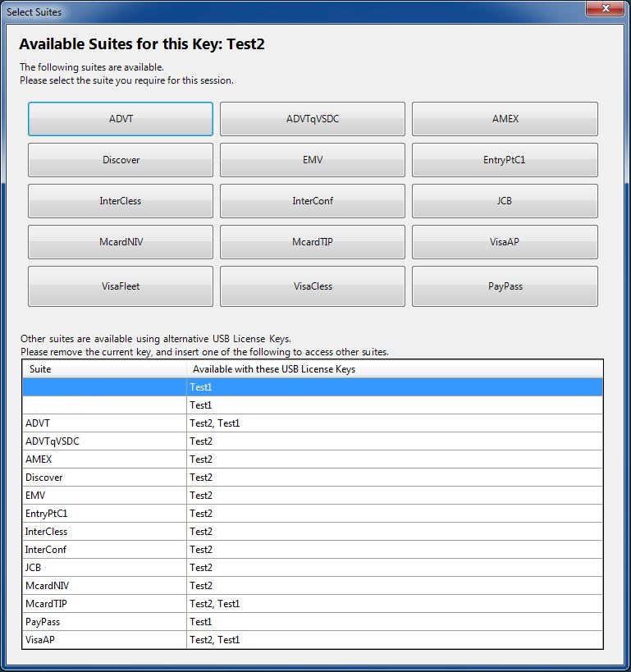Click the Test2 license cell for JCB

[395, 568]
